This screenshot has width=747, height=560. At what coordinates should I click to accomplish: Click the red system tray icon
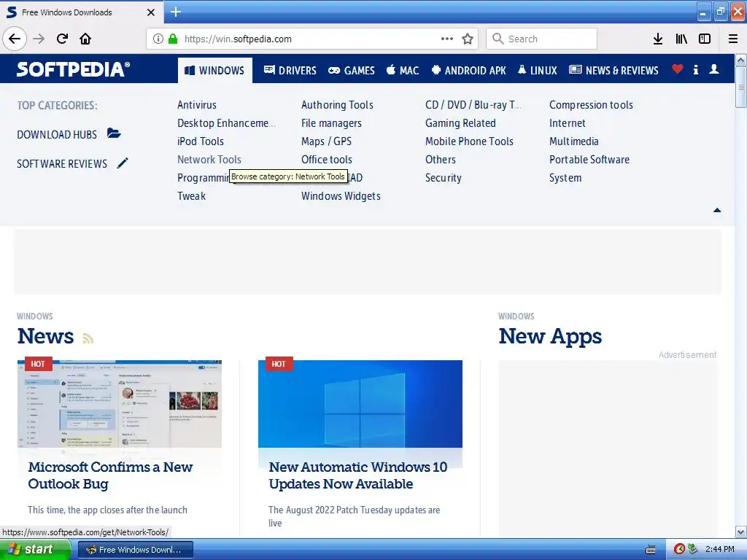[x=679, y=550]
